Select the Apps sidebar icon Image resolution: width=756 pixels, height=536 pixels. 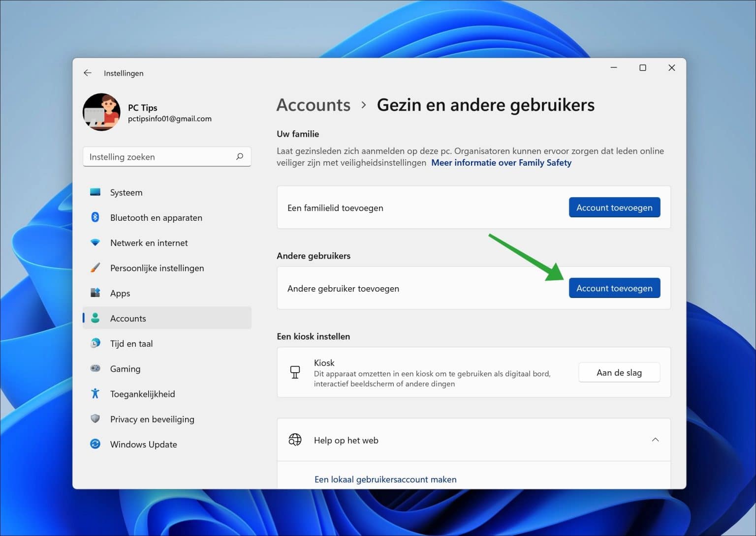[x=95, y=293]
